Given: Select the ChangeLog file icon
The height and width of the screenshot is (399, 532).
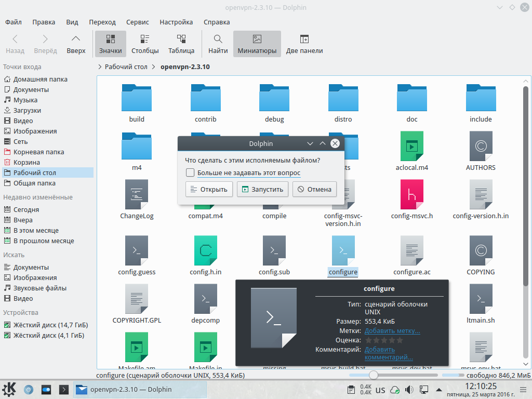Looking at the screenshot, I should click(x=137, y=194).
